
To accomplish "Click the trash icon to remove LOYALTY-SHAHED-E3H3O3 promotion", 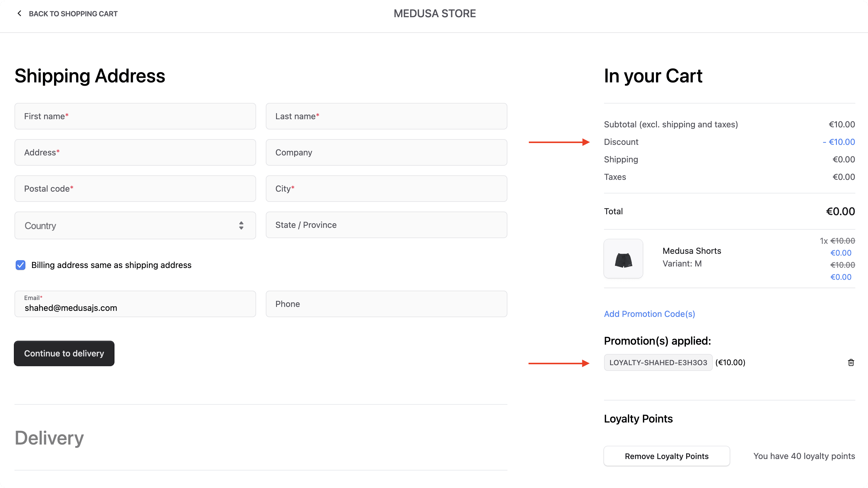I will pyautogui.click(x=851, y=362).
